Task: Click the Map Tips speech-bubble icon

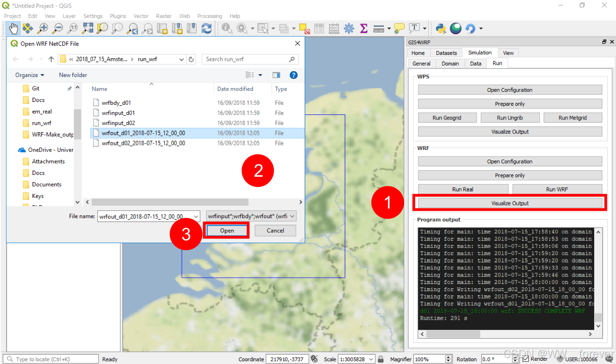Action: point(399,29)
